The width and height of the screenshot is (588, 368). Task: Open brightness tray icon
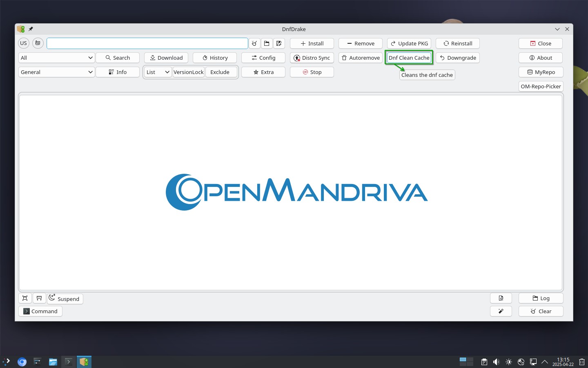(509, 362)
